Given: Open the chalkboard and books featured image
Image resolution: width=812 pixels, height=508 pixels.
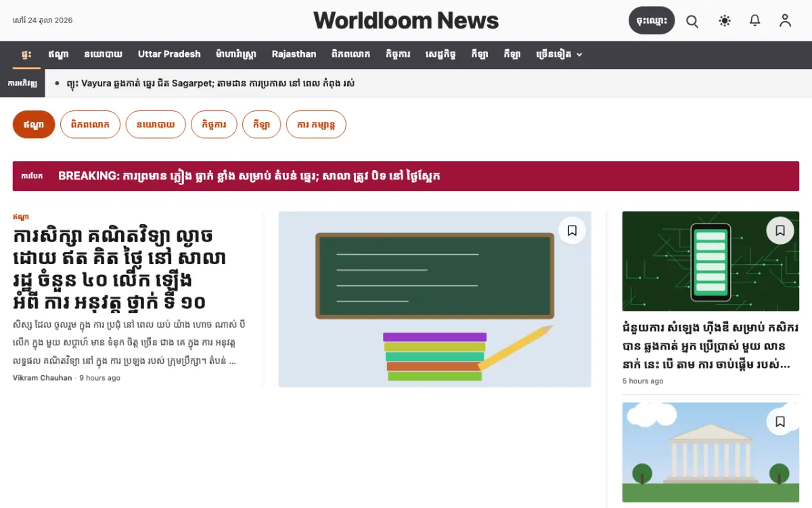Looking at the screenshot, I should click(435, 299).
